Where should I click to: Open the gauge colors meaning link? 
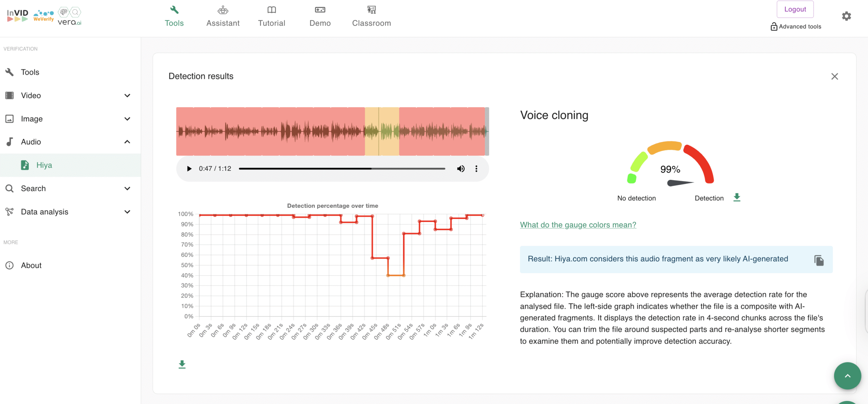(x=578, y=225)
